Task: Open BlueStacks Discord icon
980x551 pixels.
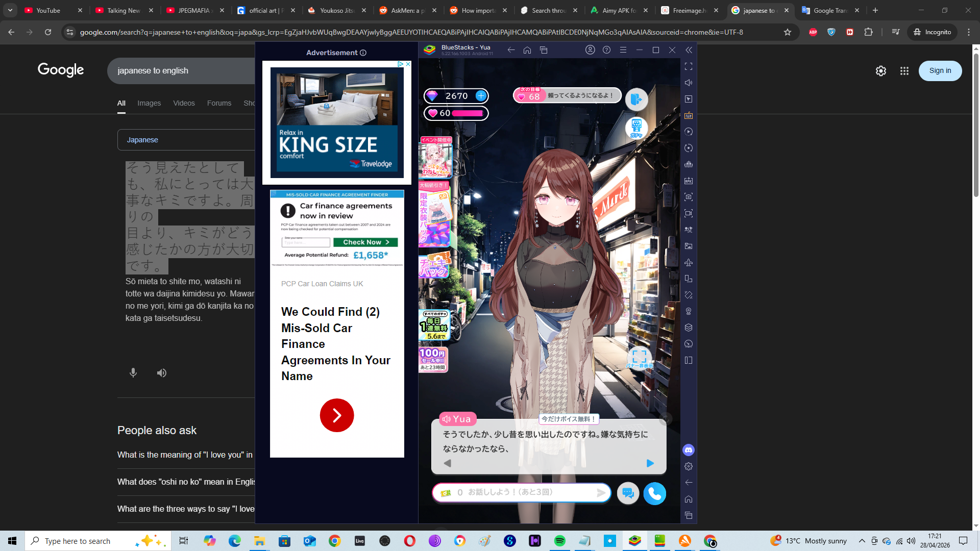Action: pyautogui.click(x=689, y=450)
